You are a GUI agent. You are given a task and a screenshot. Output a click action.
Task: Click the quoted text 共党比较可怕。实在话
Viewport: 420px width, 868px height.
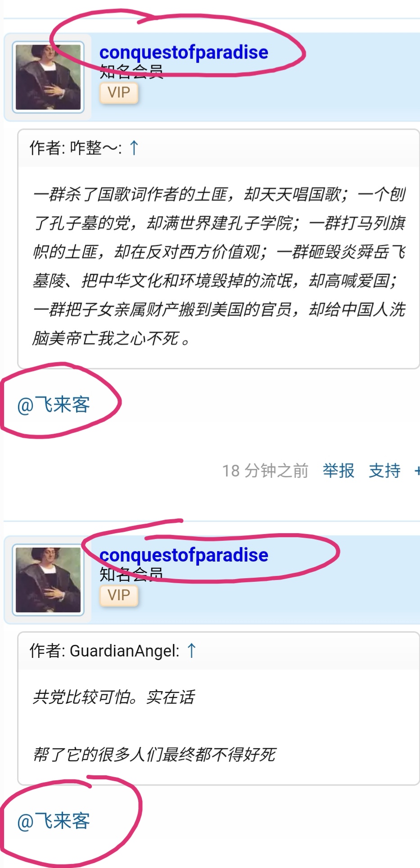click(113, 697)
